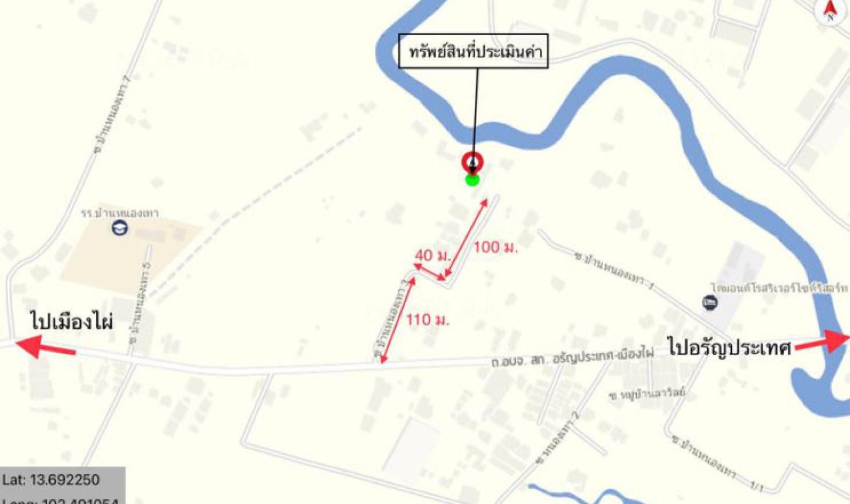This screenshot has height=504, width=850.
Task: Select the hotel icon near the river resort
Action: point(710,302)
